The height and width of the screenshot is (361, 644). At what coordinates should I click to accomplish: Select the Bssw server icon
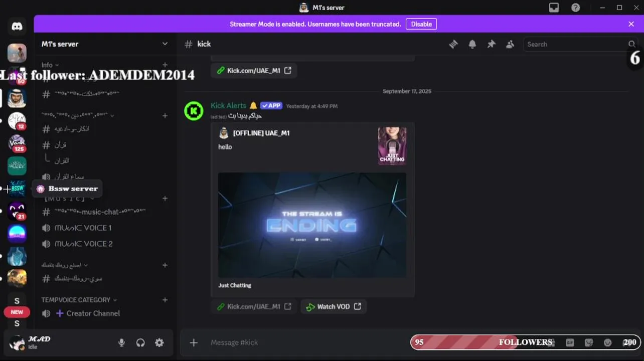pyautogui.click(x=17, y=189)
